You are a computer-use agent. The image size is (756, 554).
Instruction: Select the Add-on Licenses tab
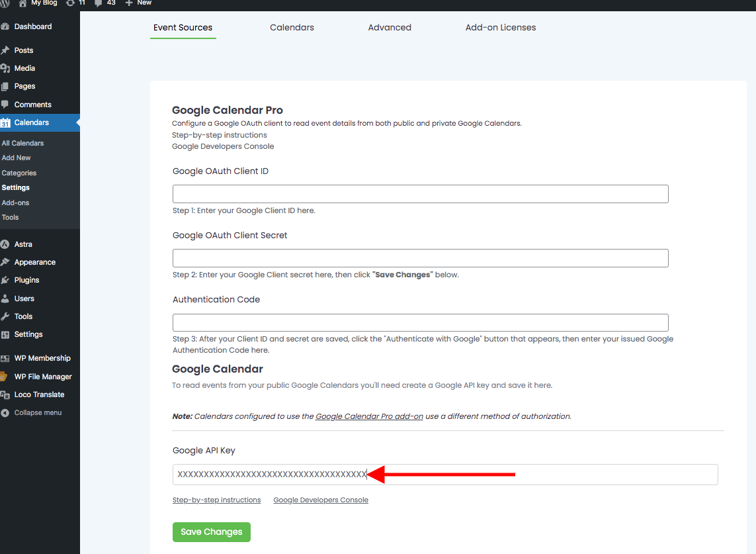pos(501,27)
